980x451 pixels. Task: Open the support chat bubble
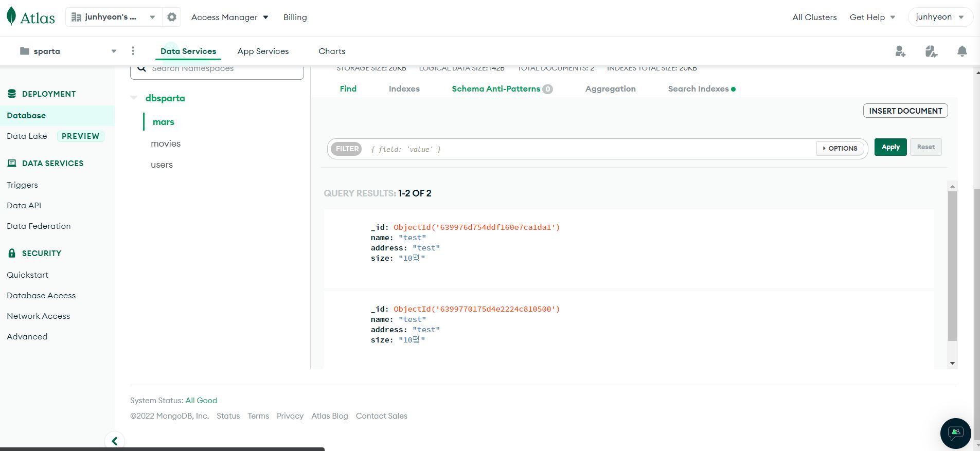[x=955, y=433]
